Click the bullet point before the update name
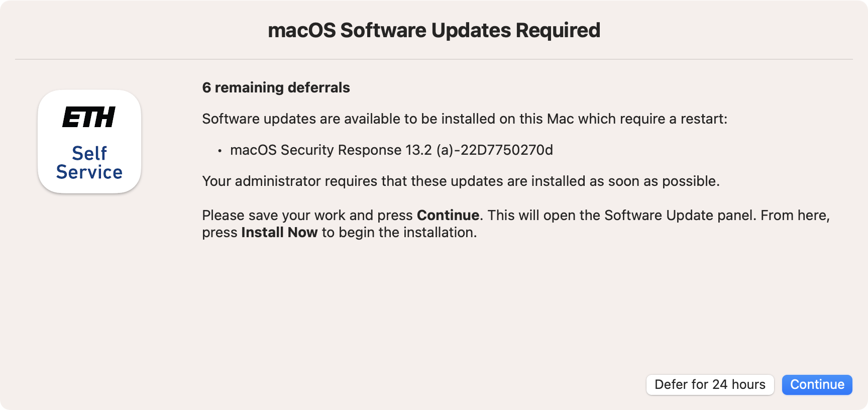The height and width of the screenshot is (410, 868). tap(220, 151)
